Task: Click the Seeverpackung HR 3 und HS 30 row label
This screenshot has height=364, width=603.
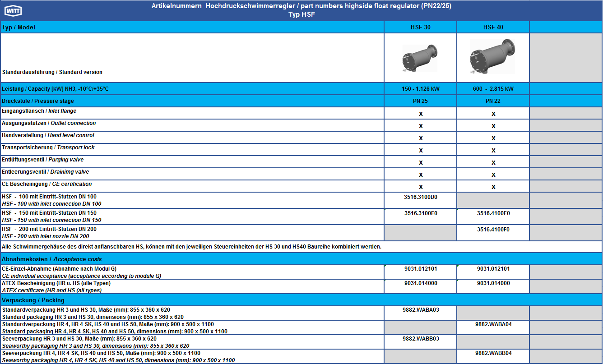Action: (96, 342)
